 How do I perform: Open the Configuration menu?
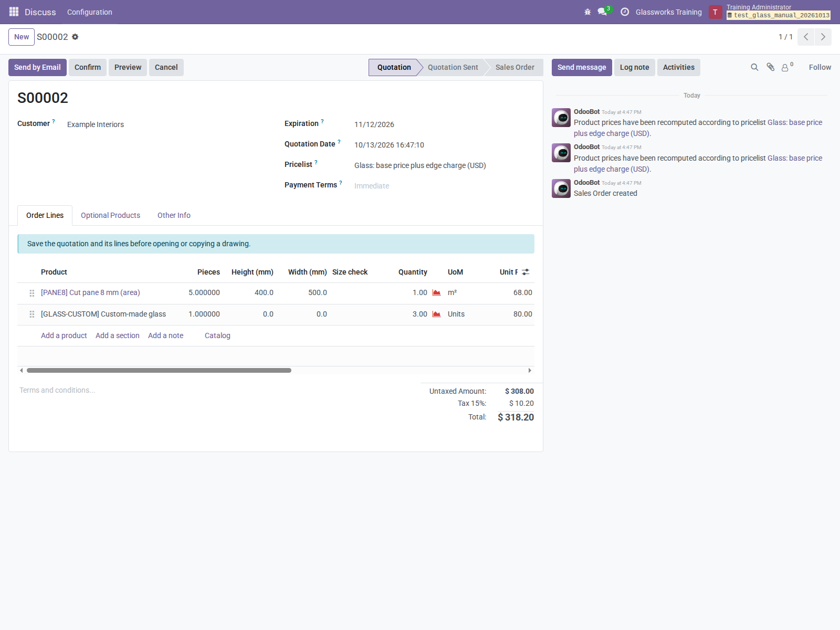click(x=90, y=12)
